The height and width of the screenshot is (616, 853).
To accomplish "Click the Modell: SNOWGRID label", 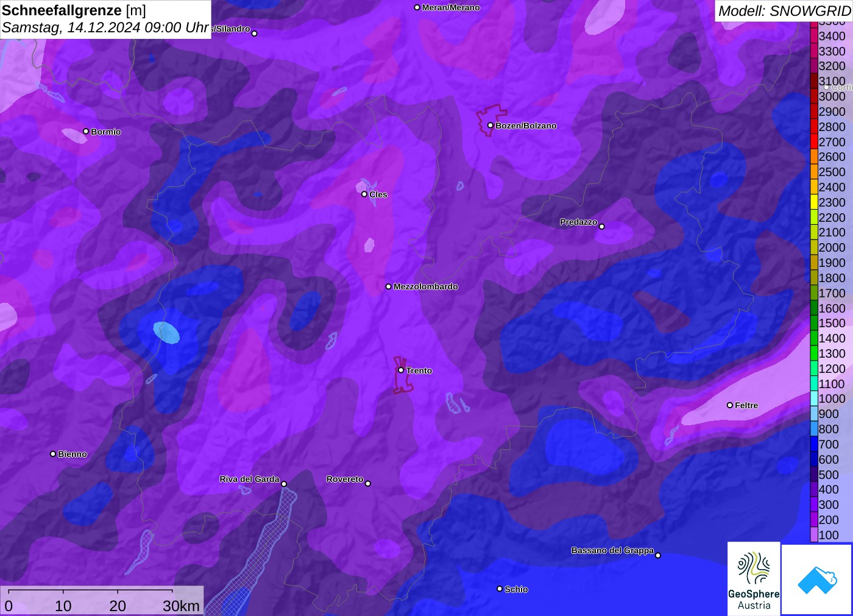I will [x=784, y=11].
